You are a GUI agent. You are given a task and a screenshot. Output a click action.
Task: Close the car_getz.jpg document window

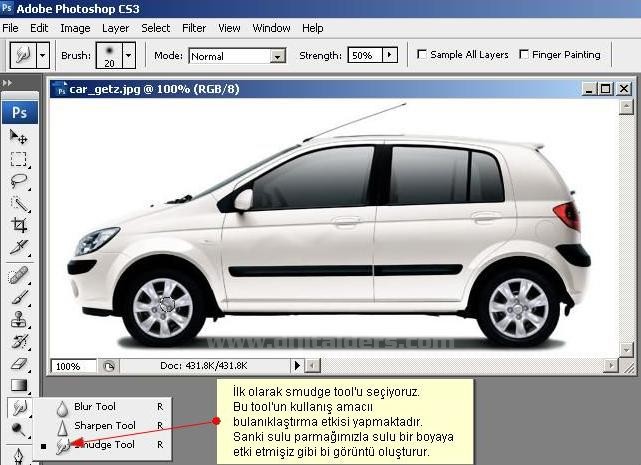[x=624, y=88]
